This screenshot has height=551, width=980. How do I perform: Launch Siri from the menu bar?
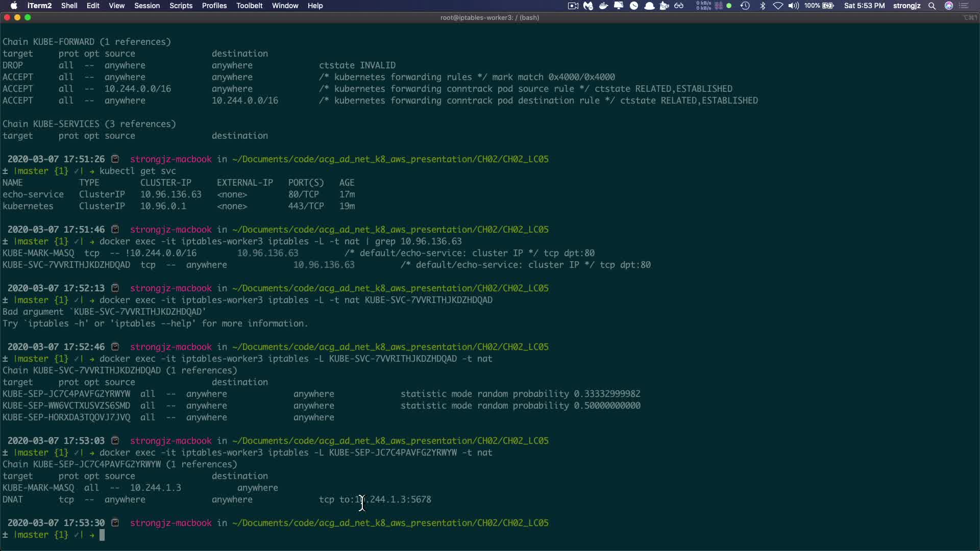948,6
